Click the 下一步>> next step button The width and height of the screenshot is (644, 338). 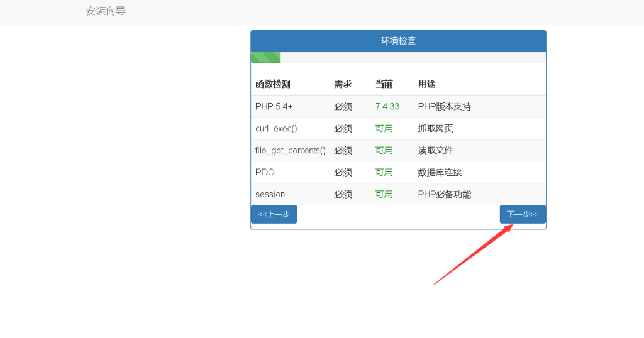coord(523,214)
